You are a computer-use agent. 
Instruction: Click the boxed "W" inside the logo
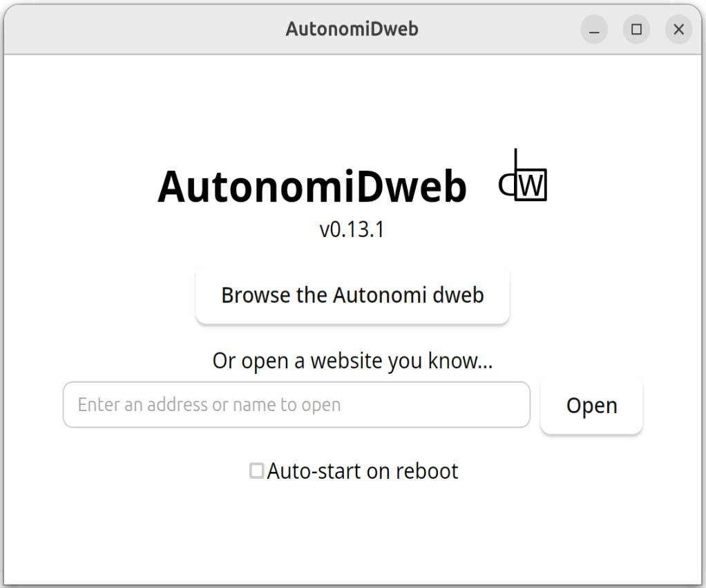click(x=532, y=185)
